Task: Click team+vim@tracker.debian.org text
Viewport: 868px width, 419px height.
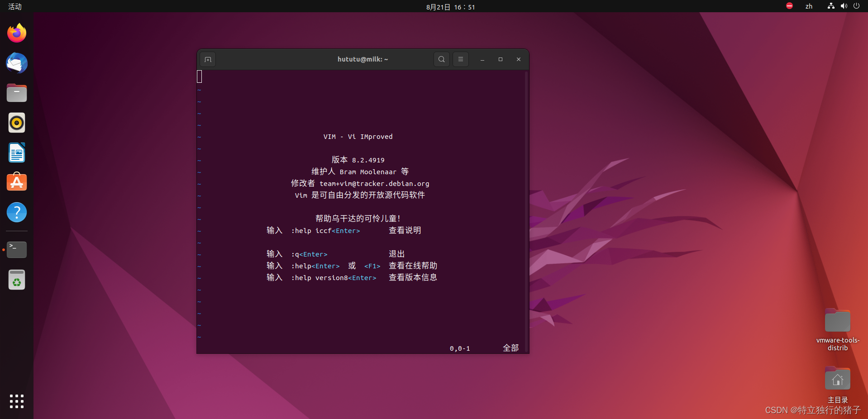Action: pyautogui.click(x=374, y=184)
